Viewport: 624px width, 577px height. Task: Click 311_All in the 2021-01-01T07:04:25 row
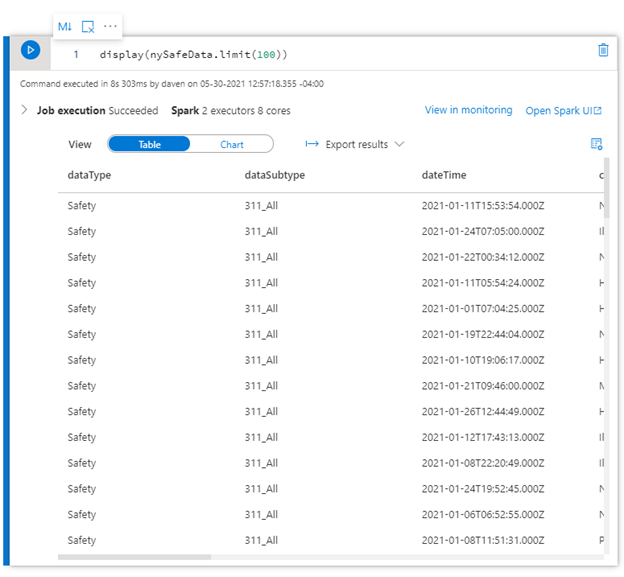point(261,308)
